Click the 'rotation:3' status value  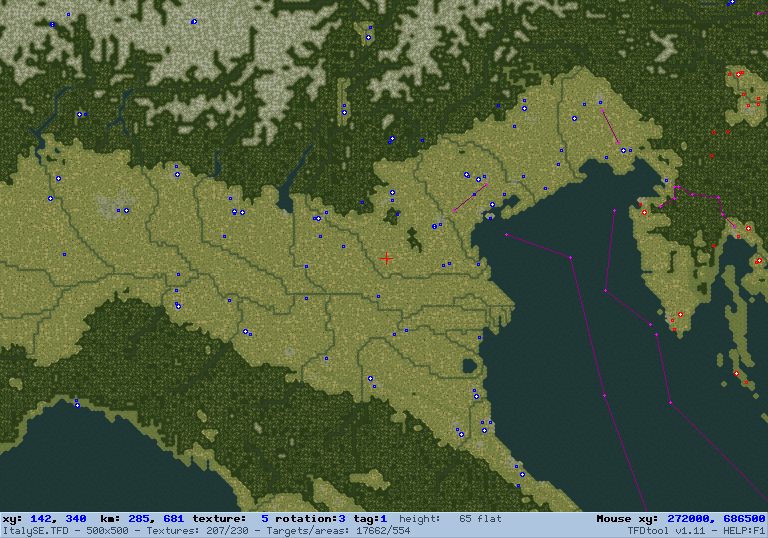[x=310, y=519]
